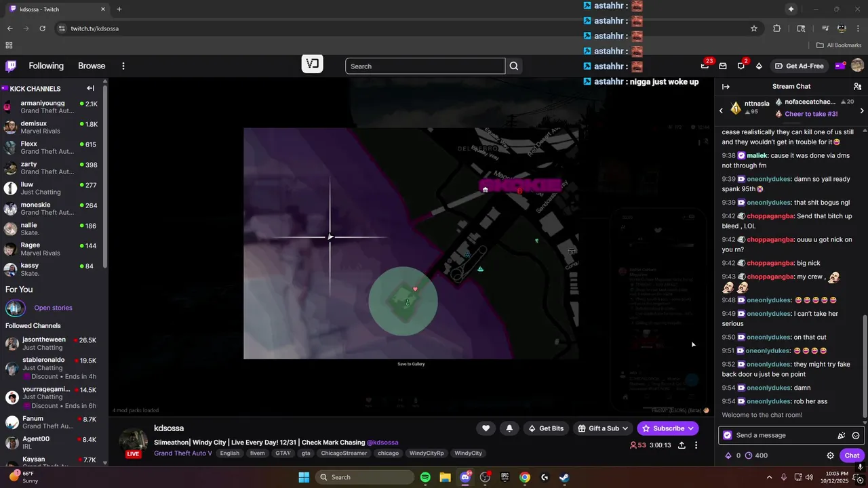Viewport: 868px width, 488px height.
Task: Open the Browse tab
Action: pyautogui.click(x=92, y=66)
